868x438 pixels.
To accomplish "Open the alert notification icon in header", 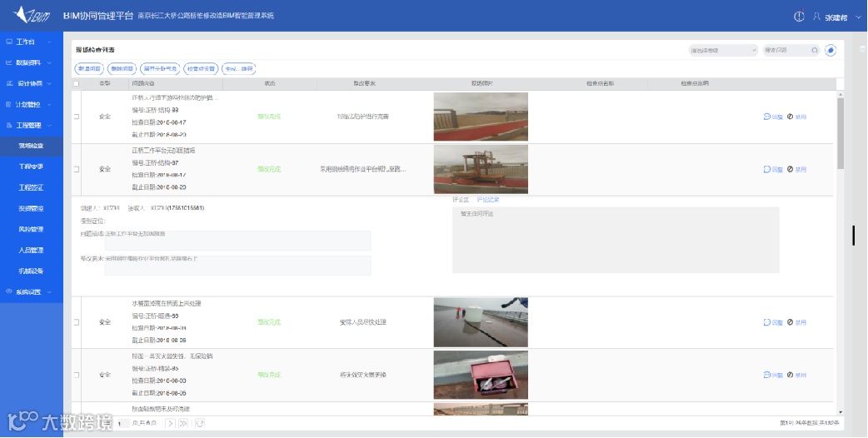I will pos(799,16).
